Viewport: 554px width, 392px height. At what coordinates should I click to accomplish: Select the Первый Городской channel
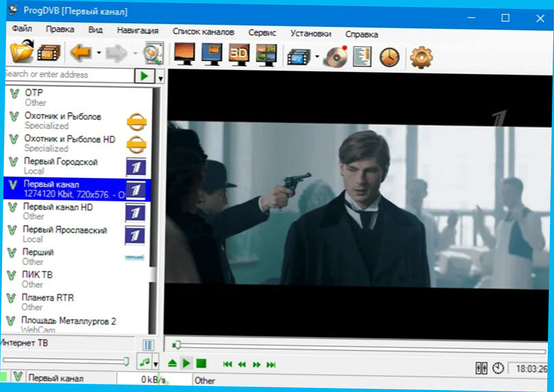78,166
